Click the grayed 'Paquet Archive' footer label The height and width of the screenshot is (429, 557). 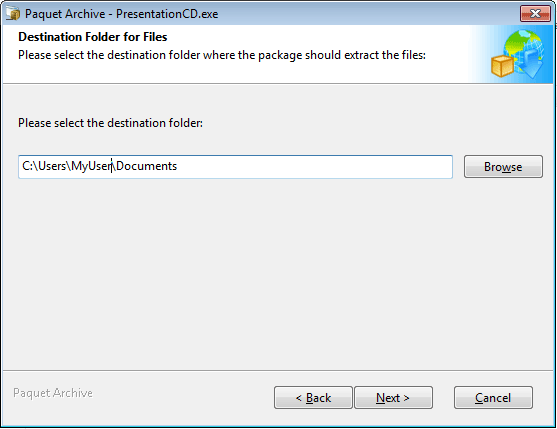(x=53, y=393)
